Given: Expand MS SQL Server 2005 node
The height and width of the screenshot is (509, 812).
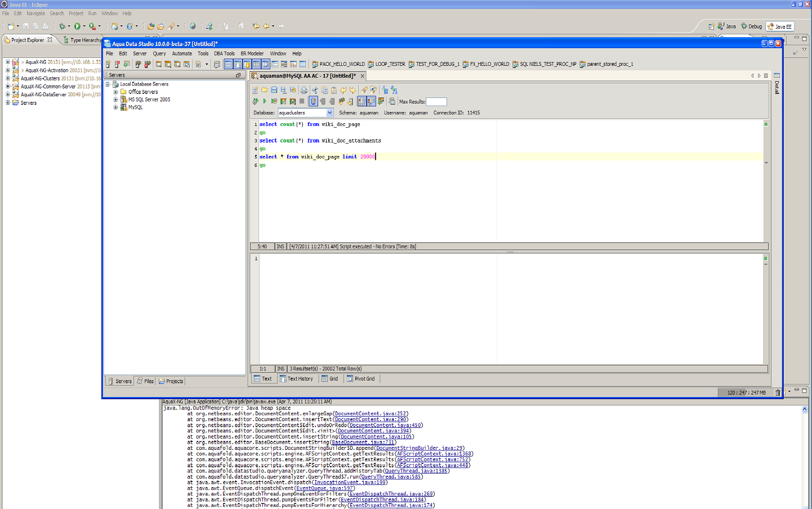Looking at the screenshot, I should tap(116, 100).
